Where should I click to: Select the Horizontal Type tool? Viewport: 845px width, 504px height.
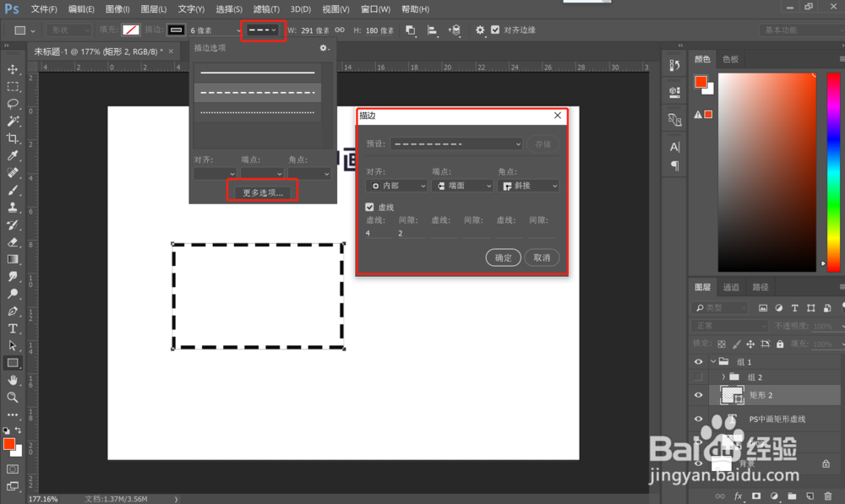click(13, 328)
